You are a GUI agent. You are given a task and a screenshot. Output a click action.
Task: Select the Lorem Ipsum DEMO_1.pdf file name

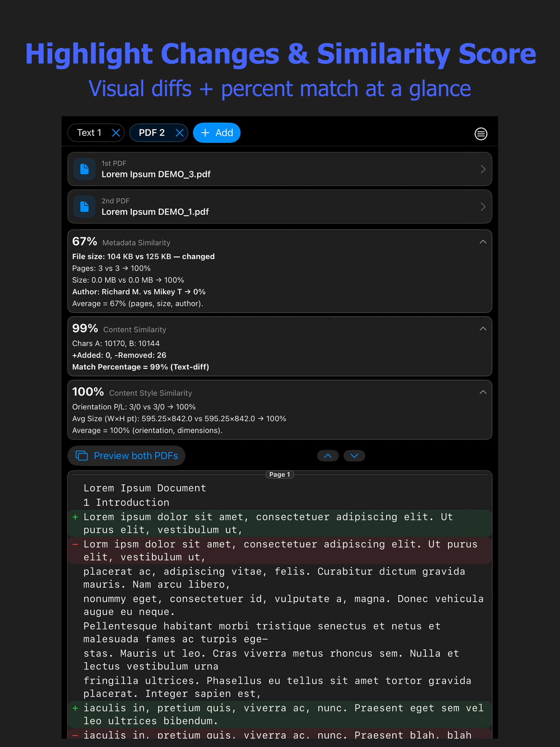(155, 212)
